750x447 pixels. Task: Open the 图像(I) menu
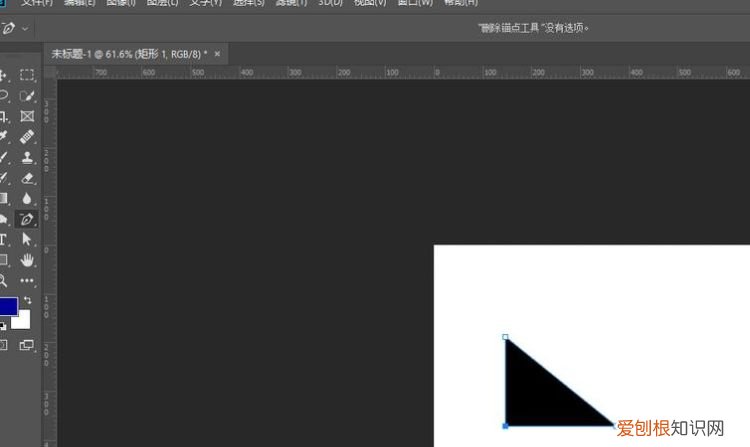(121, 3)
